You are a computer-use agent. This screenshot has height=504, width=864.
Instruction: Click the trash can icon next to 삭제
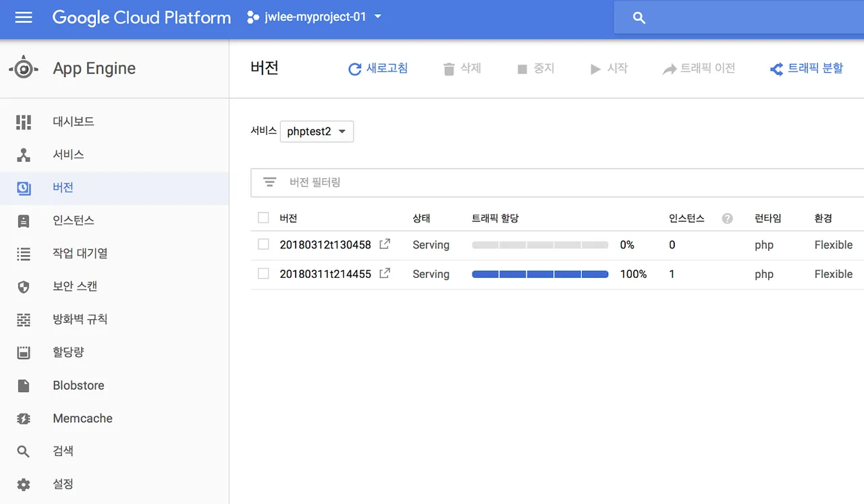[x=449, y=69]
